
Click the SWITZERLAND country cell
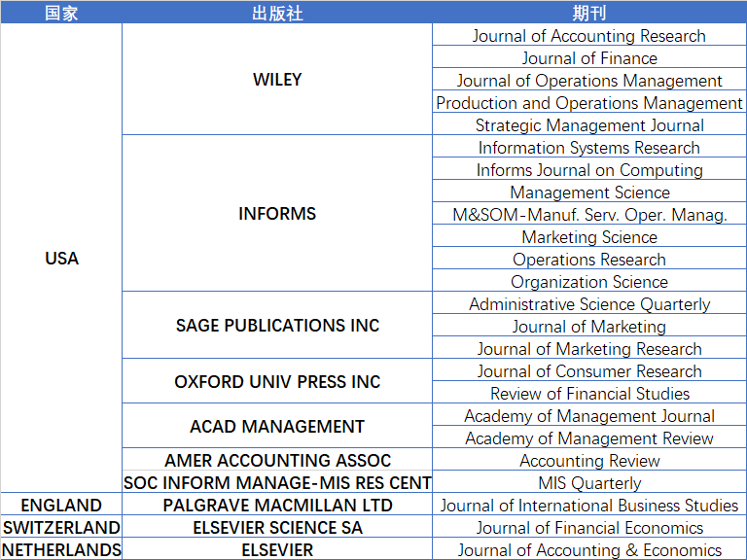point(61,527)
